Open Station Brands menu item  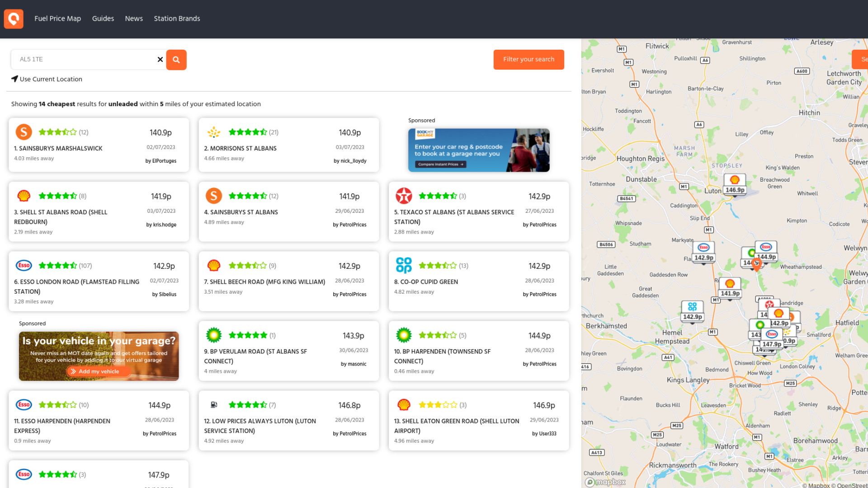pos(177,19)
